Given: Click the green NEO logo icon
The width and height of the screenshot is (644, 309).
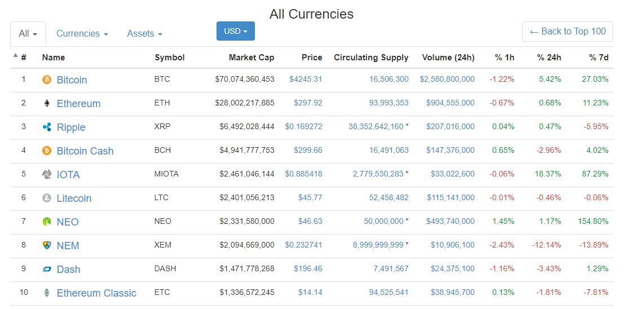Looking at the screenshot, I should click(47, 222).
